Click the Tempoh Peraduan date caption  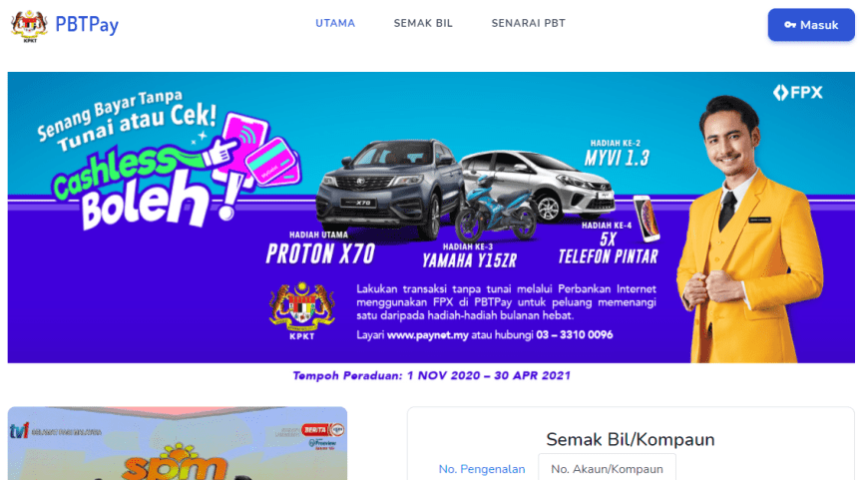click(x=431, y=376)
